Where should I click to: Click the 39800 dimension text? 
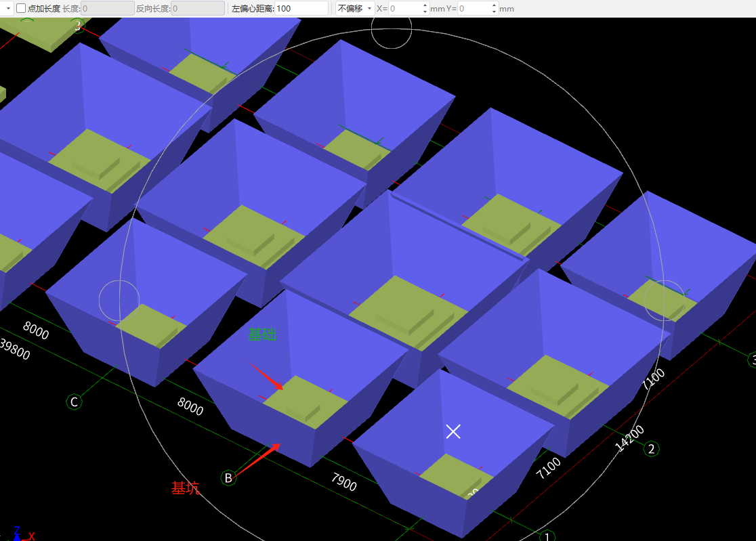pos(15,349)
